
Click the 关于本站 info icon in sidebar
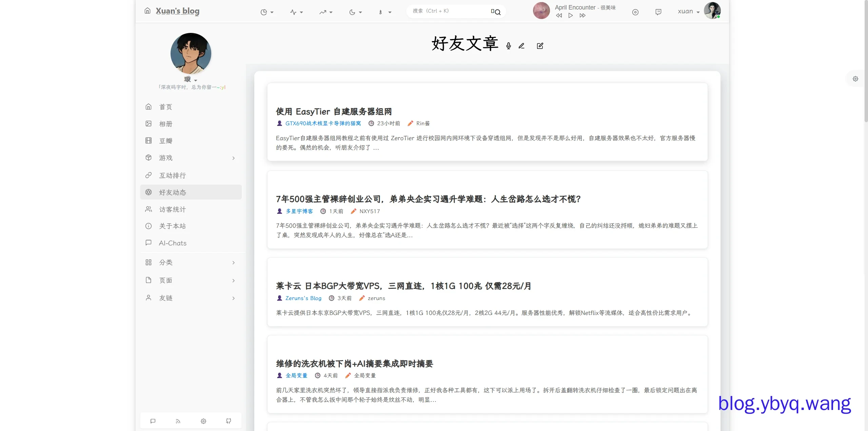149,226
